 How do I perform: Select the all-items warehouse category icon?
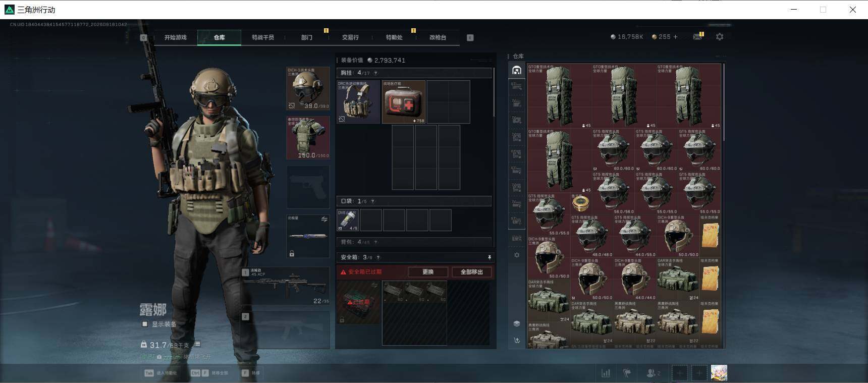coord(516,70)
